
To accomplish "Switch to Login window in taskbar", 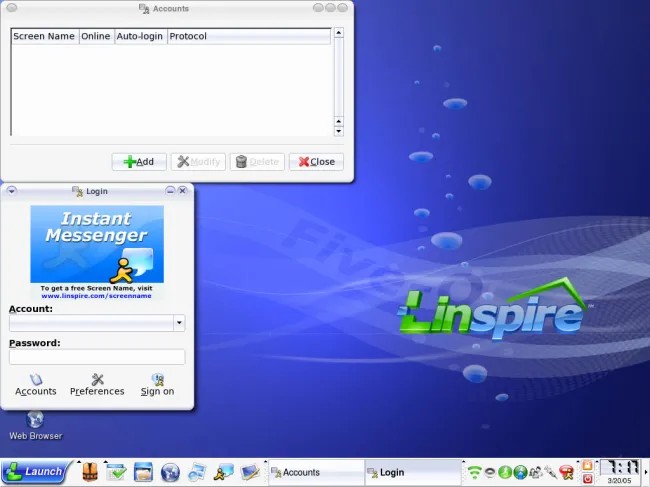I will 412,472.
